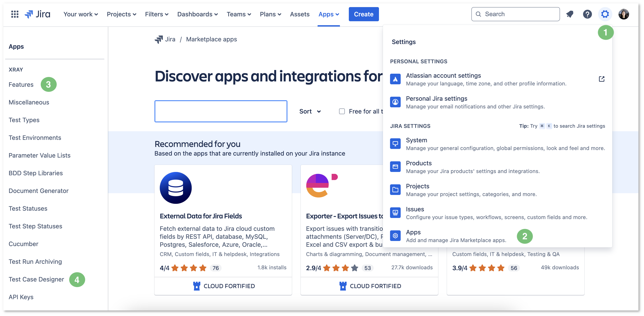Open Issues under Jira settings
This screenshot has height=316, width=644.
497,213
